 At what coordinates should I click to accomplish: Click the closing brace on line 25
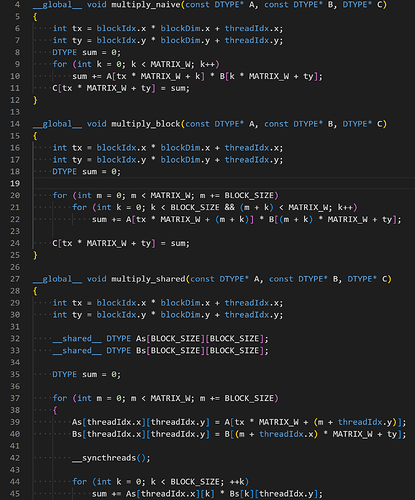point(35,256)
